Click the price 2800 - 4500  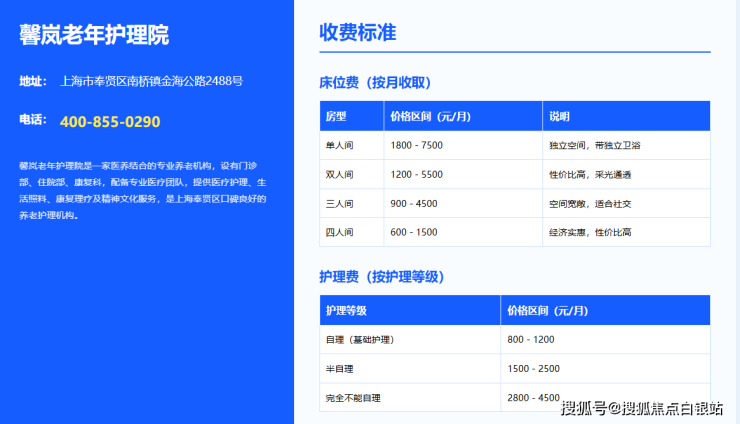(x=534, y=398)
